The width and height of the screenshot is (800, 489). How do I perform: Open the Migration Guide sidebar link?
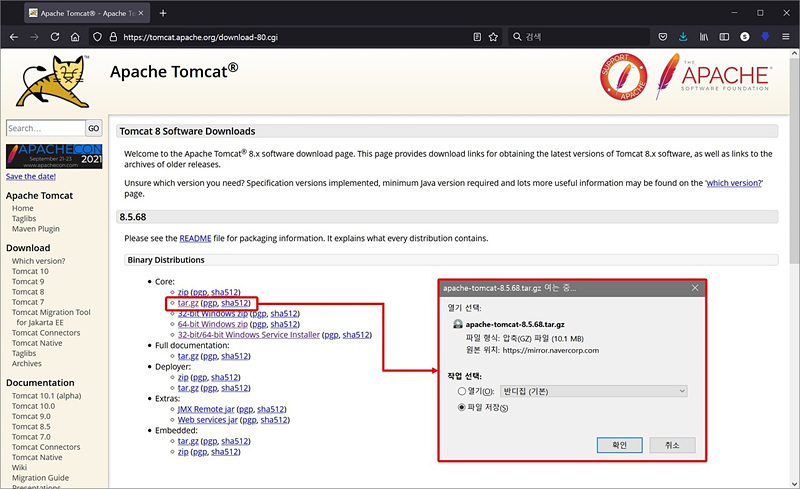40,478
